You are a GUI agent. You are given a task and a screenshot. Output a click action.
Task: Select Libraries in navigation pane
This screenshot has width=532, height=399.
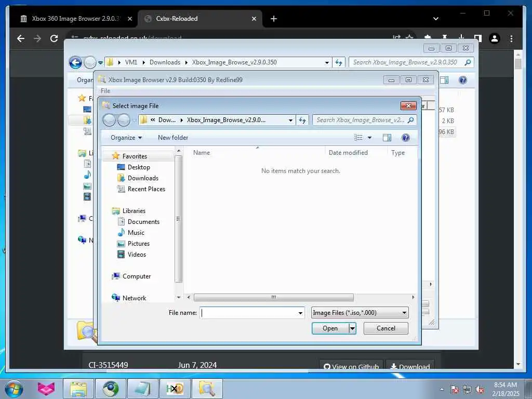134,211
